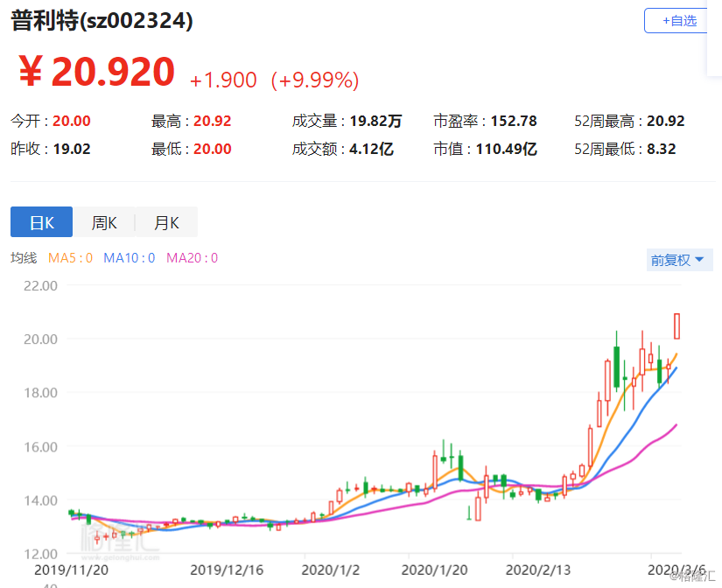Click the 2020/2/13 date axis label

[x=538, y=570]
